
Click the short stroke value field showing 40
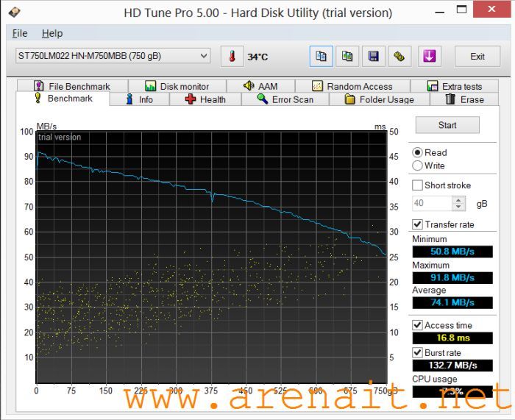(432, 204)
